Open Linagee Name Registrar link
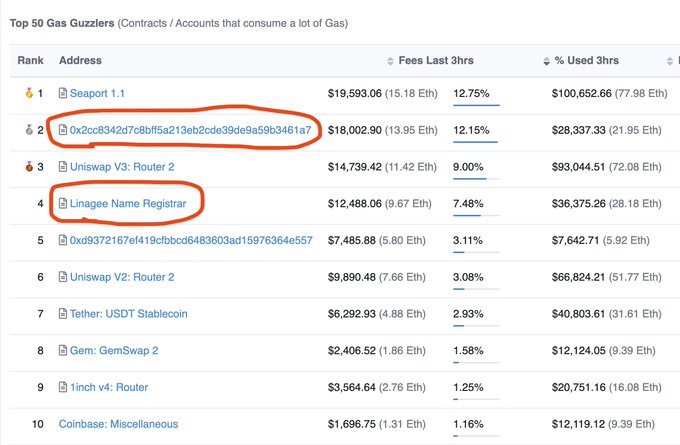The height and width of the screenshot is (445, 680). [x=128, y=203]
